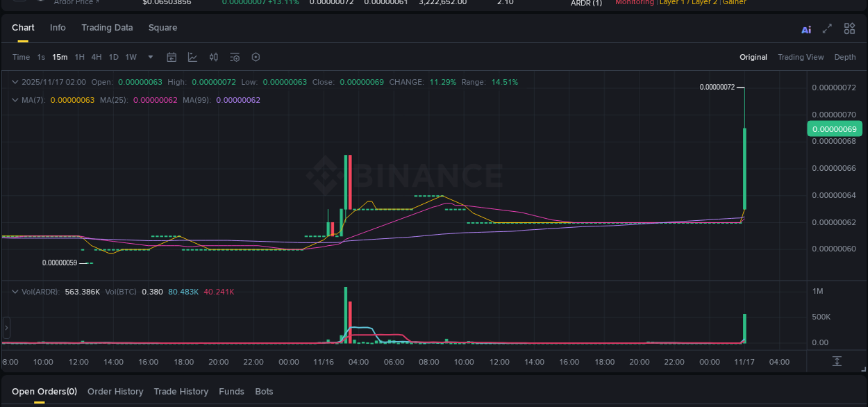Viewport: 868px width, 407px height.
Task: Select the 1D timeframe
Action: pyautogui.click(x=113, y=57)
